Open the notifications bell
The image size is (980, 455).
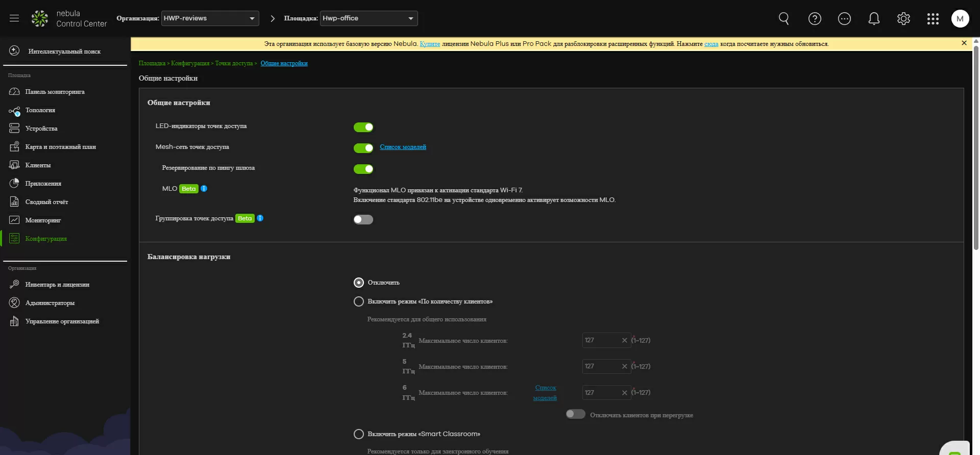(874, 19)
